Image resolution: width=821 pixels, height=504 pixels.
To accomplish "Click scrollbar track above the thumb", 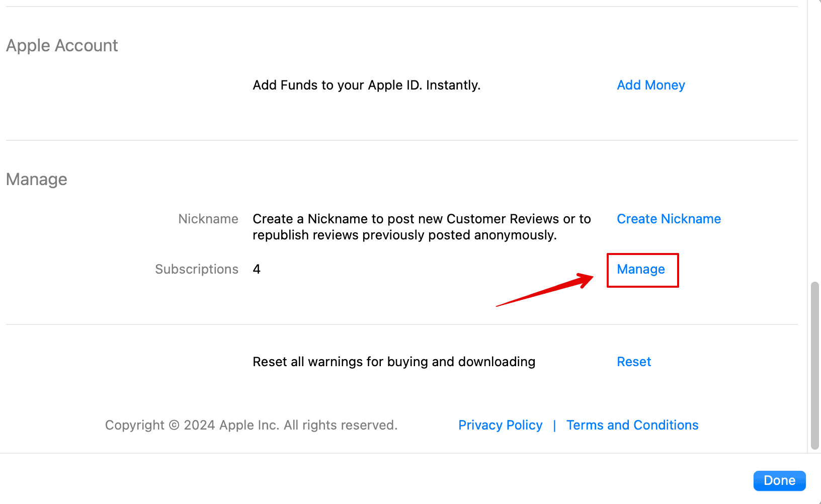I will coord(815,151).
